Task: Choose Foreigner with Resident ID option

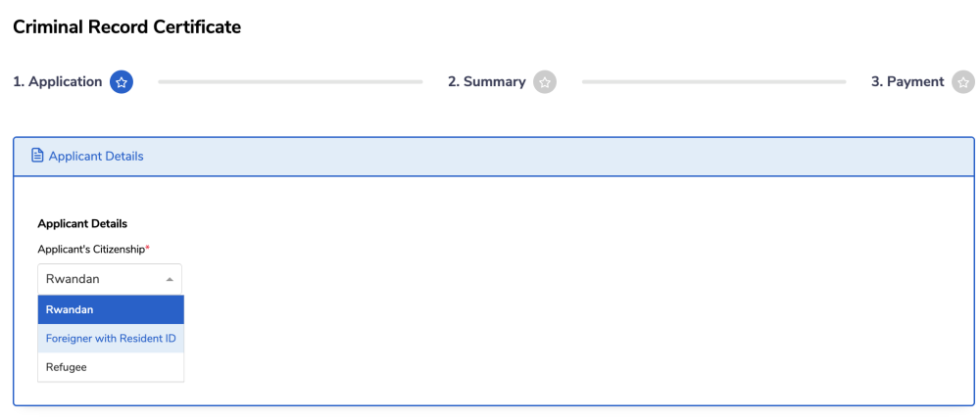Action: [x=111, y=338]
